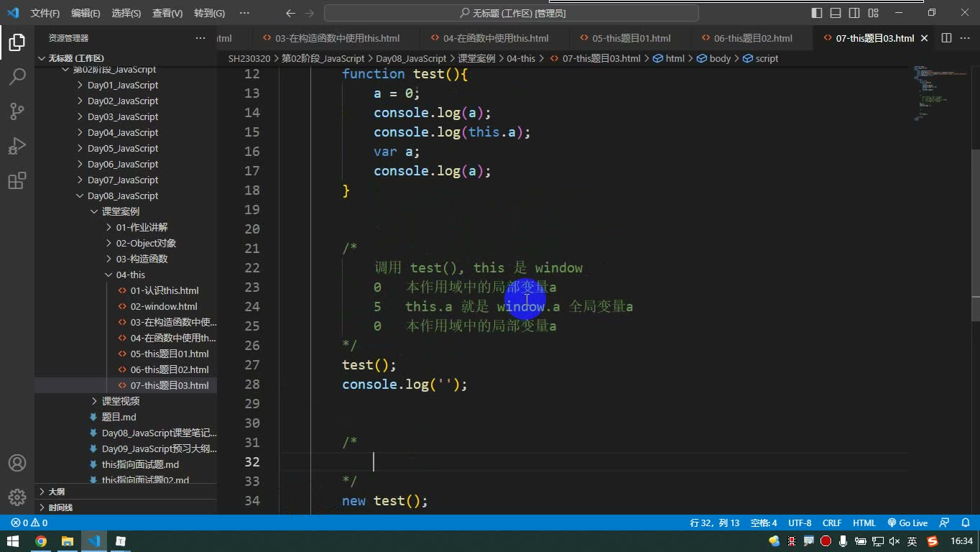Image resolution: width=980 pixels, height=552 pixels.
Task: Open the Search view in activity bar
Action: (17, 76)
